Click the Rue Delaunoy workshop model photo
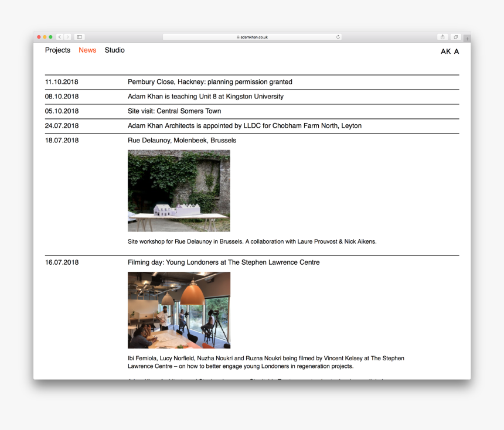 point(179,190)
